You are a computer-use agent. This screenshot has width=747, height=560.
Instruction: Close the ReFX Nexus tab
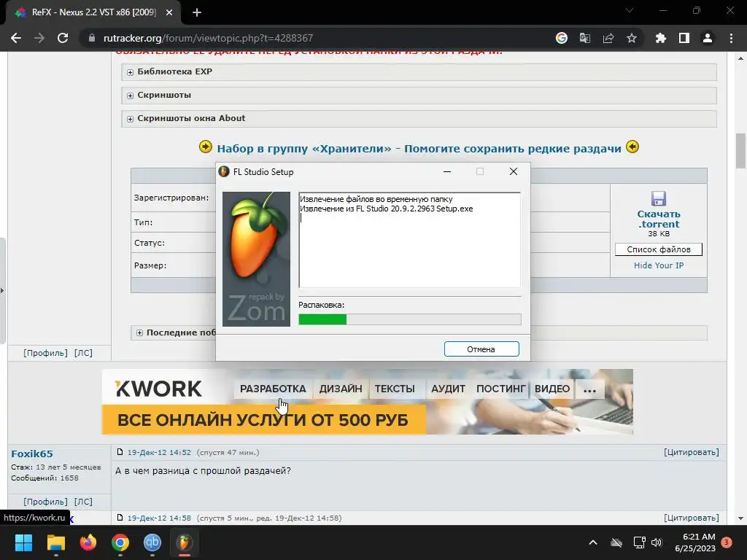pyautogui.click(x=169, y=13)
